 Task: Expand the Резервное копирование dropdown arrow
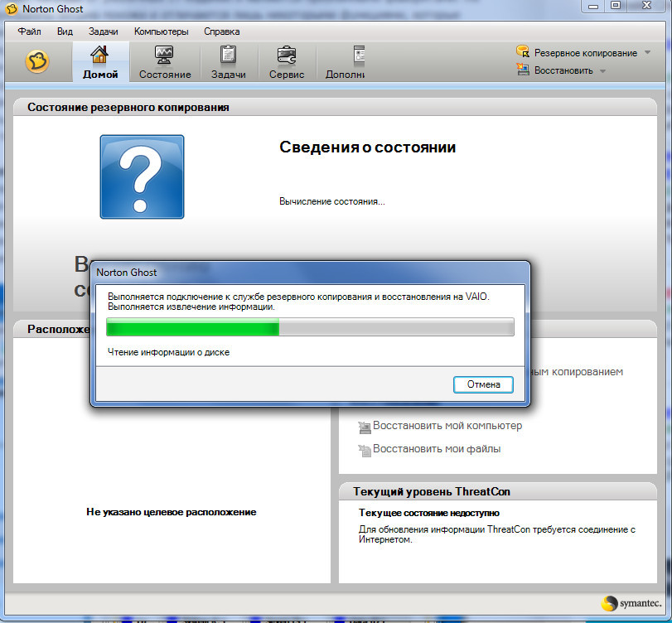click(647, 53)
